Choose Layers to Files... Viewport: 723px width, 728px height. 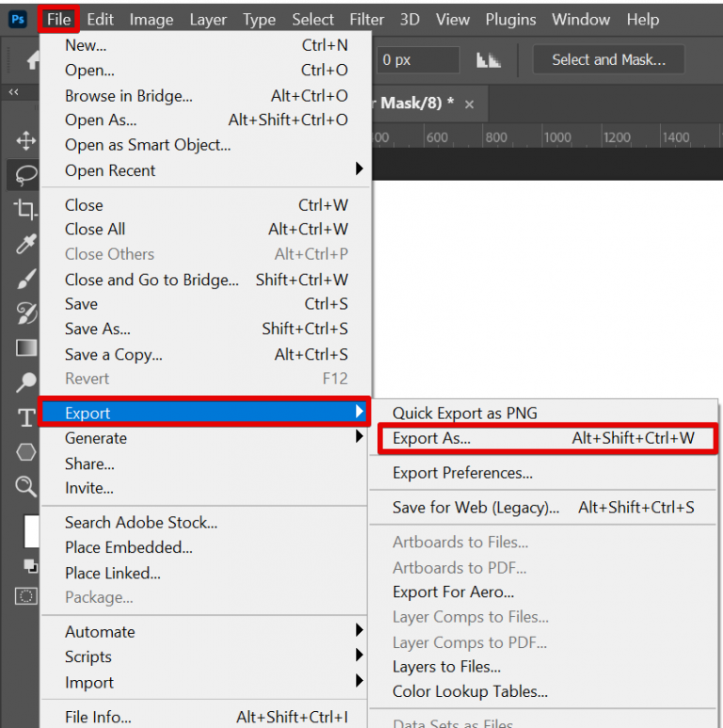(x=543, y=667)
